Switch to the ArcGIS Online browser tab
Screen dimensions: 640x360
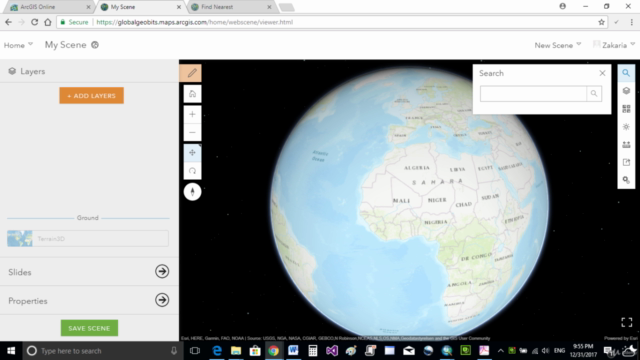click(48, 7)
